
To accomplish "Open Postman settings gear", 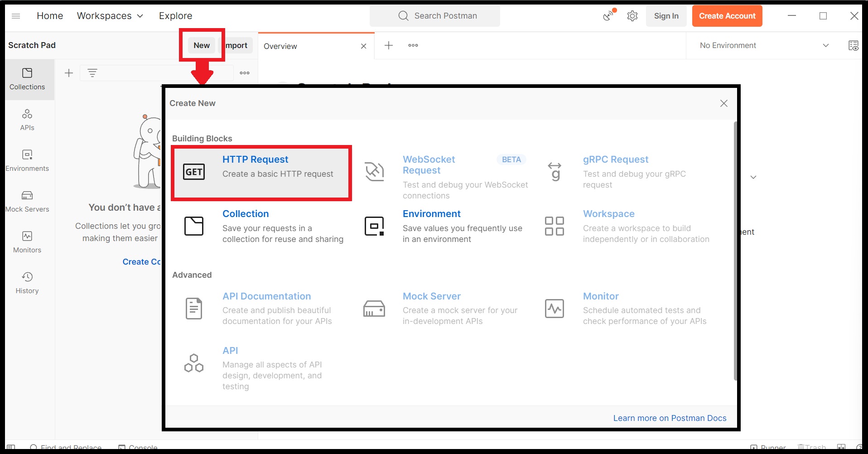I will [x=632, y=15].
